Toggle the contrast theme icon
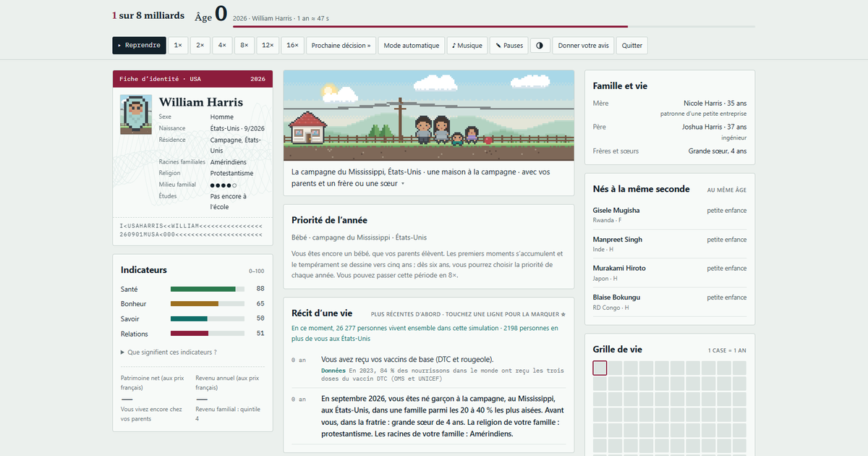The width and height of the screenshot is (868, 456). click(540, 46)
